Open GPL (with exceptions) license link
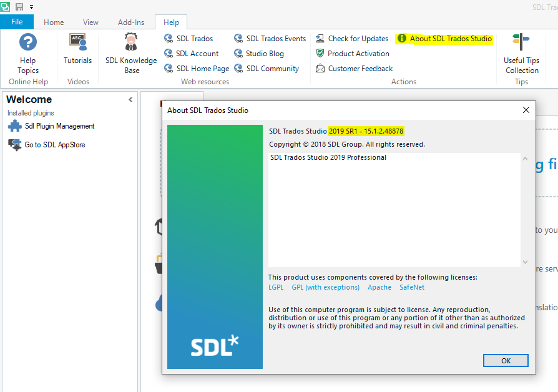Image resolution: width=558 pixels, height=392 pixels. click(x=326, y=287)
